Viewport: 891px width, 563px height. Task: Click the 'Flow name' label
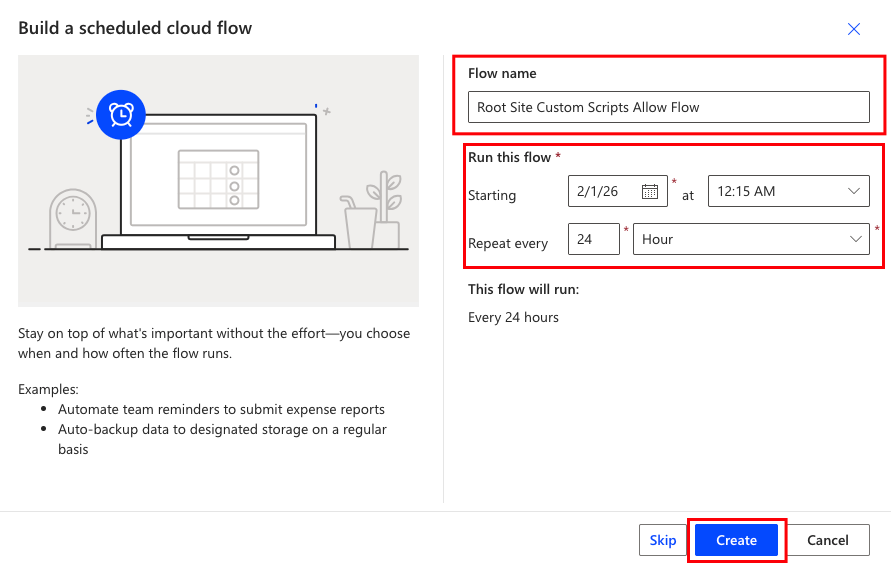click(502, 73)
